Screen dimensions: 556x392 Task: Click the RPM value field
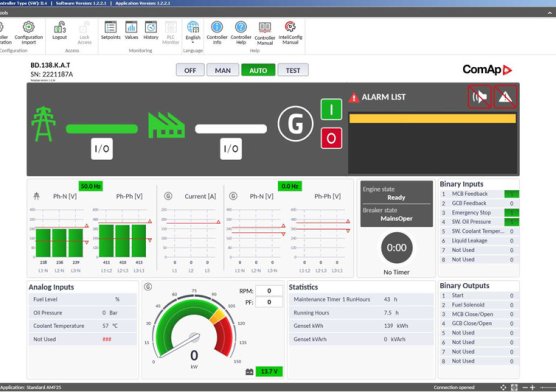269,291
